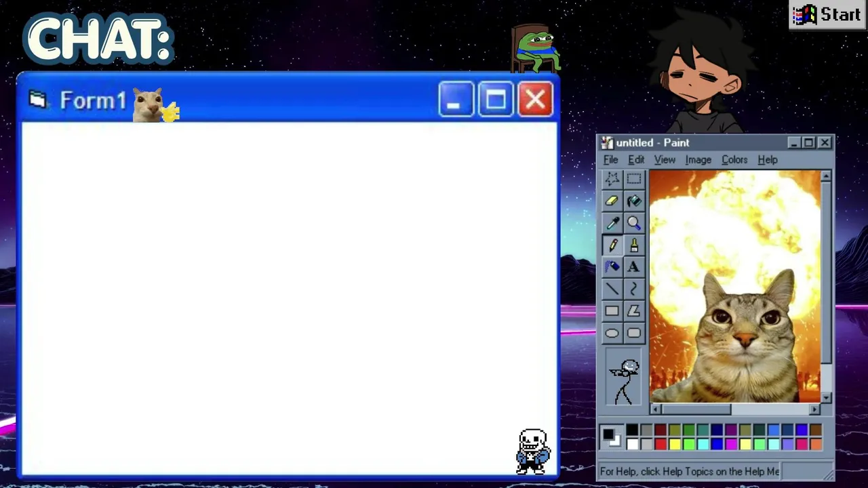The width and height of the screenshot is (868, 488).
Task: Click the anime character above Paint window
Action: [x=702, y=71]
